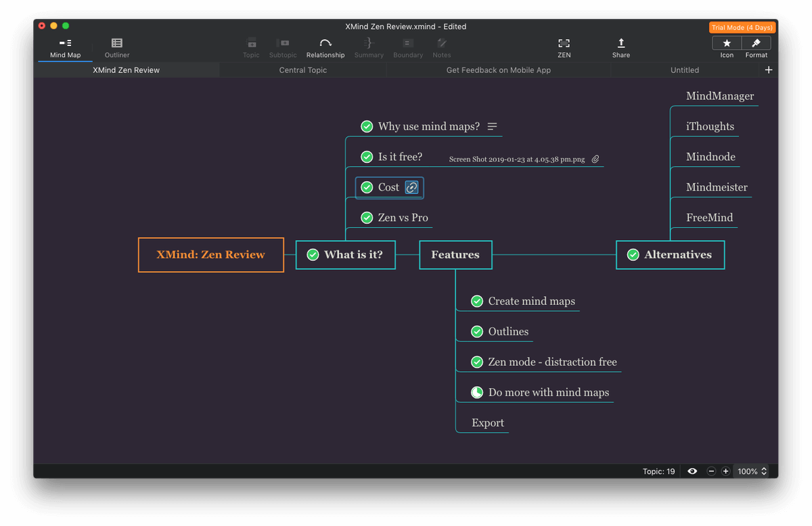
Task: Switch to the Untitled sheet tab
Action: 685,70
